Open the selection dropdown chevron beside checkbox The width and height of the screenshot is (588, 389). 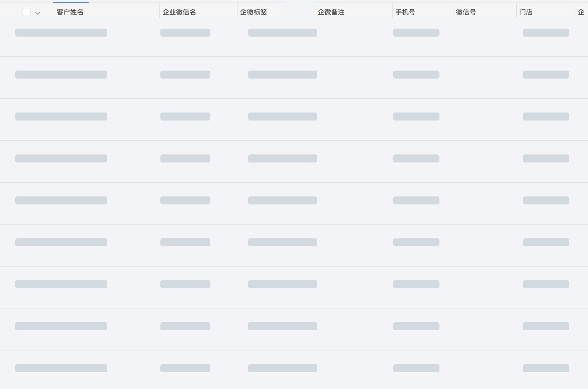tap(37, 13)
